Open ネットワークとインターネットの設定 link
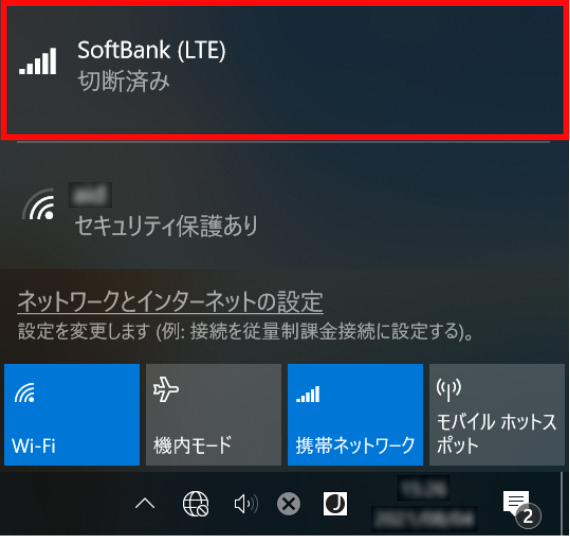 pos(170,301)
